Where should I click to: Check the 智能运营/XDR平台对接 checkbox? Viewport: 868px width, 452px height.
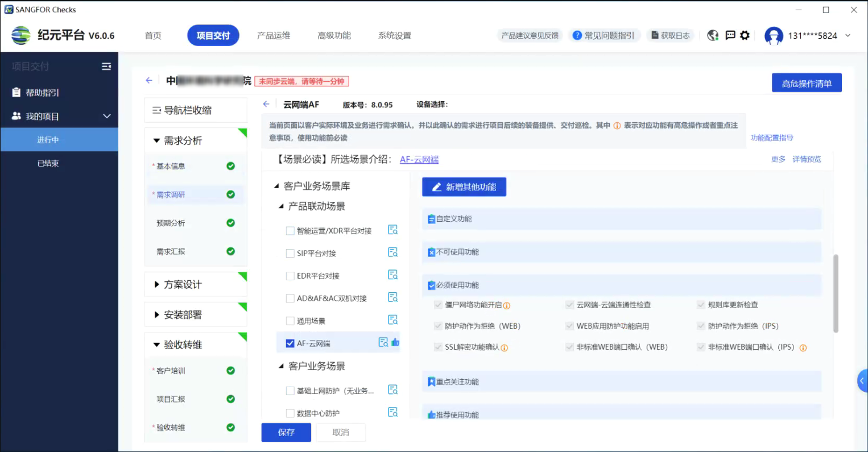[x=290, y=231]
